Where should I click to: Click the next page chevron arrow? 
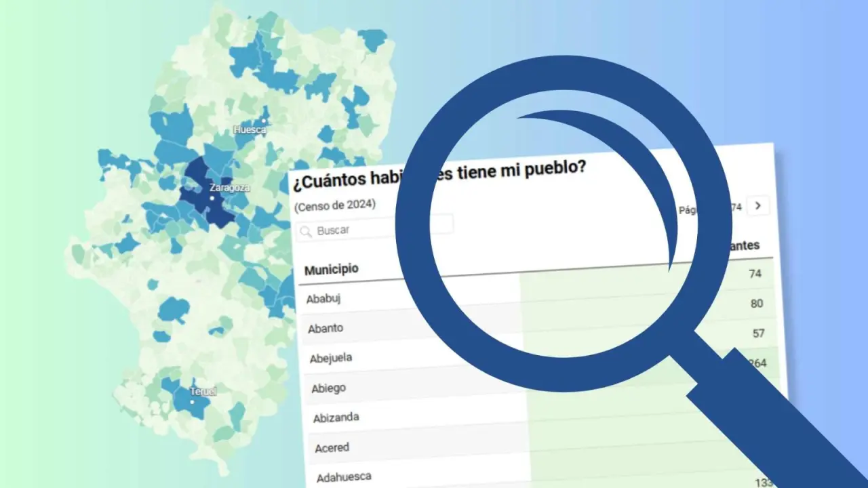coord(758,205)
